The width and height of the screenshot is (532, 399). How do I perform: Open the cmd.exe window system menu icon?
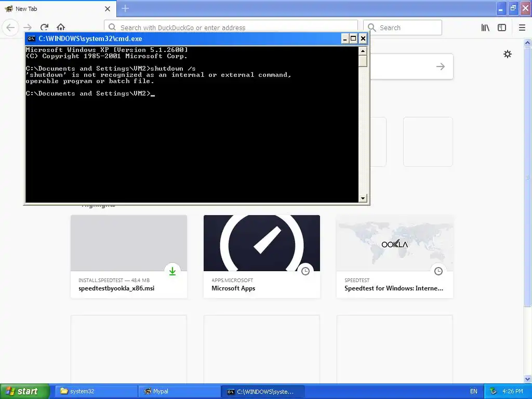click(x=32, y=38)
